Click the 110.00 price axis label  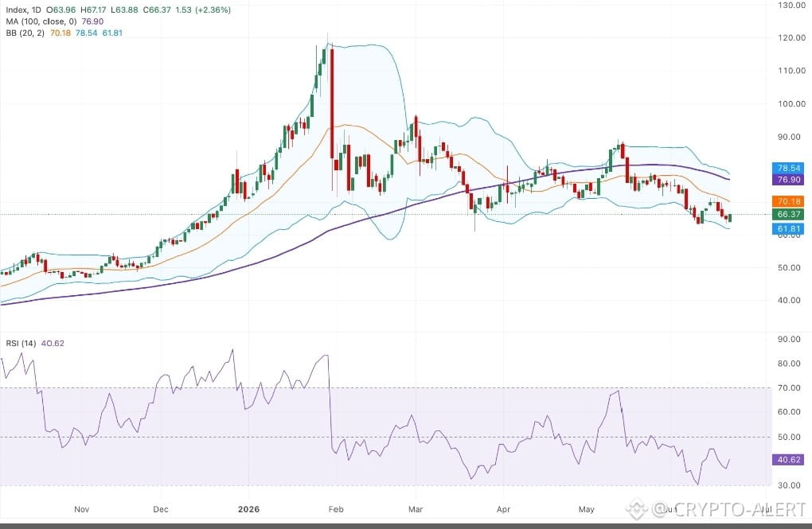pos(791,70)
